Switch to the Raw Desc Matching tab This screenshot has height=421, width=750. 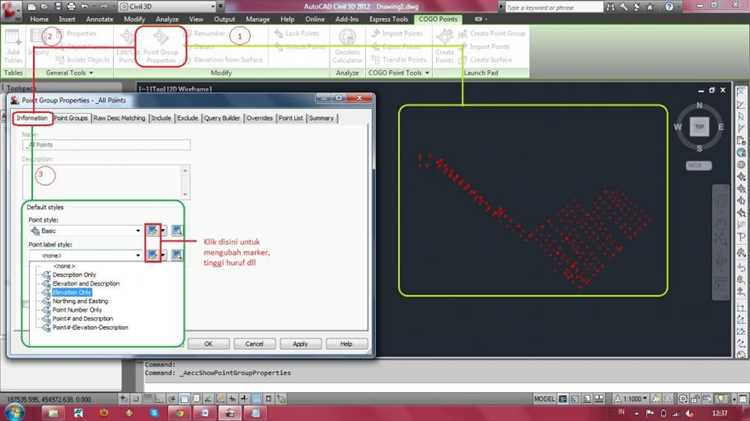pos(119,118)
